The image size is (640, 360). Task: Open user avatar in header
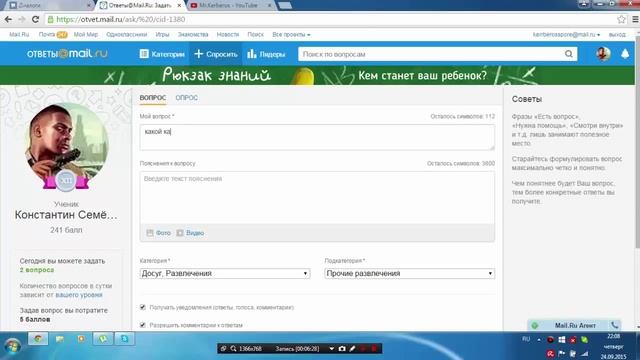point(603,53)
